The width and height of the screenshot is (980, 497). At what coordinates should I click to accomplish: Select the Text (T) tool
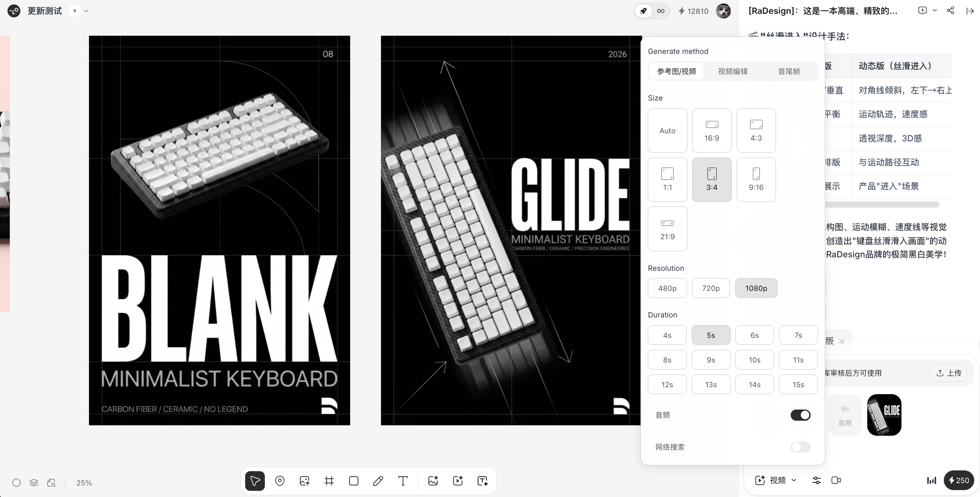click(403, 481)
